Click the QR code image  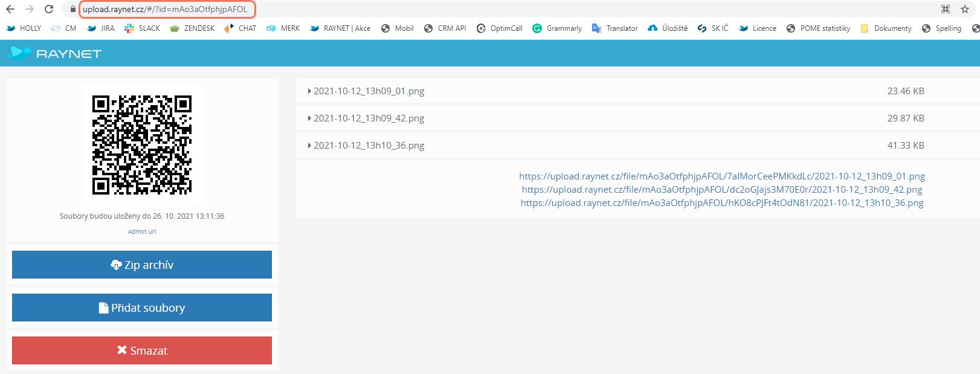coord(142,145)
